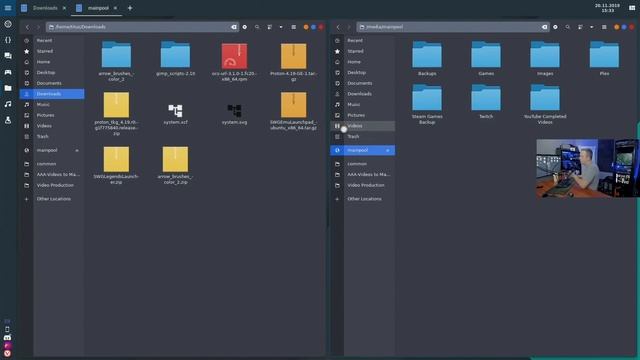Go back in the Downloads window
This screenshot has width=640, height=360.
(27, 27)
